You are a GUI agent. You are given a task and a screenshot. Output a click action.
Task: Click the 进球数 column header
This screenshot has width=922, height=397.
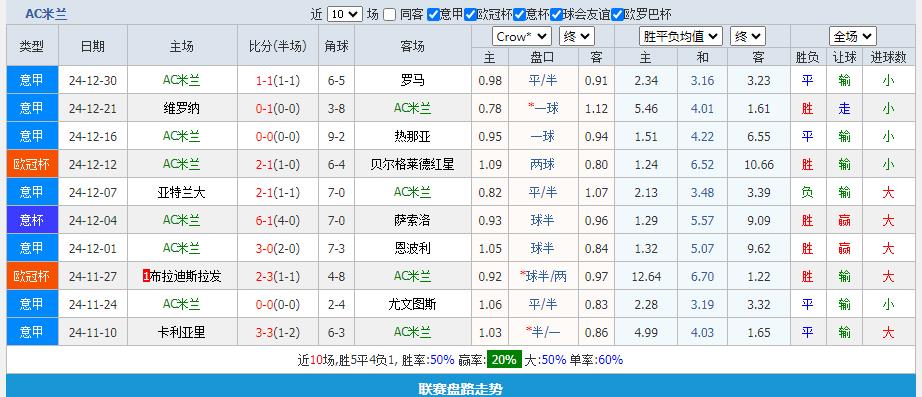(x=888, y=57)
